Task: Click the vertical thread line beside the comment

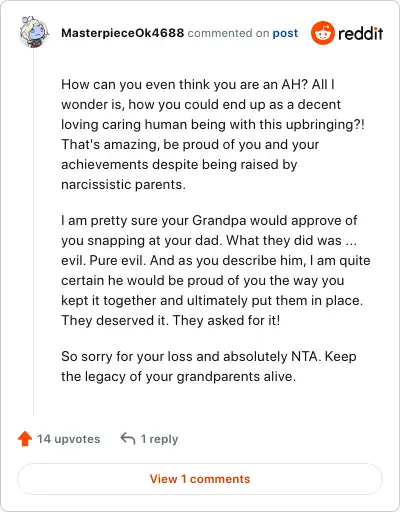Action: point(34,232)
